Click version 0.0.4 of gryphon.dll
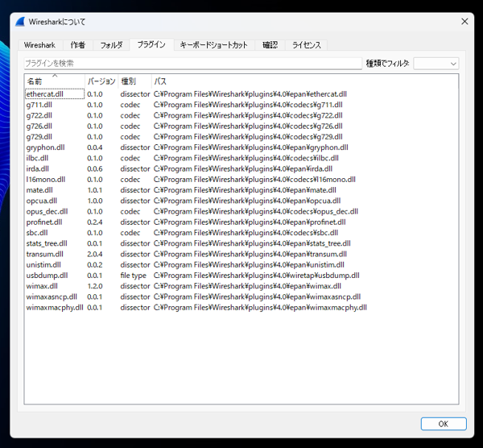483x448 pixels. tap(95, 147)
